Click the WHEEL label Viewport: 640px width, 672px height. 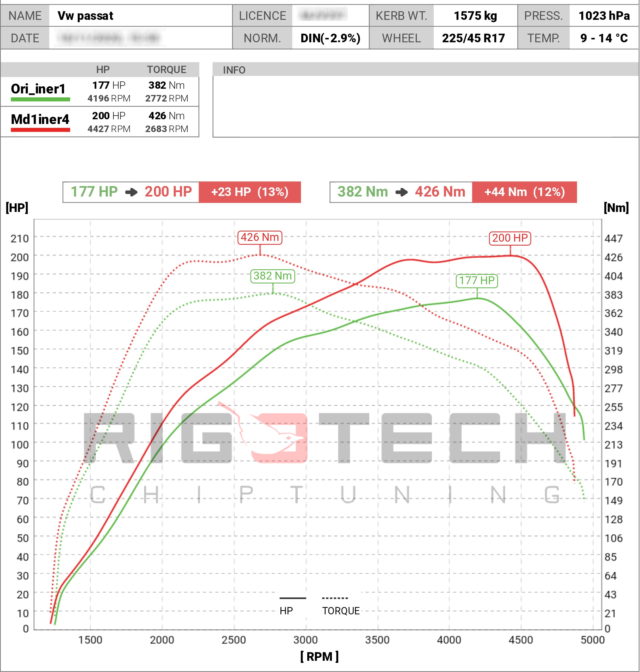(402, 38)
